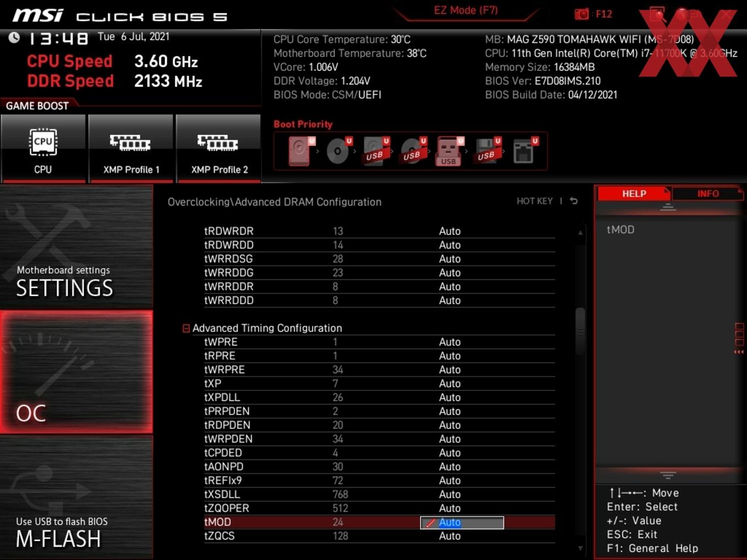Select the network boot device icon

(525, 151)
